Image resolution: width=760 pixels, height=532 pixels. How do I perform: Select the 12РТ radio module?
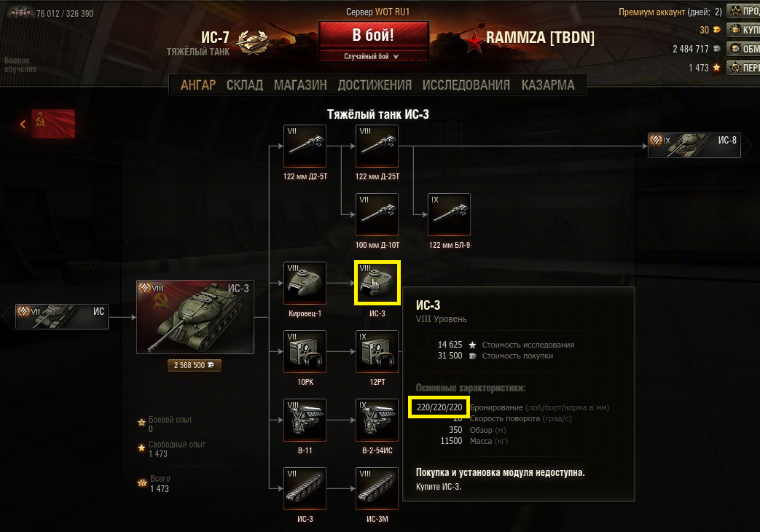377,351
